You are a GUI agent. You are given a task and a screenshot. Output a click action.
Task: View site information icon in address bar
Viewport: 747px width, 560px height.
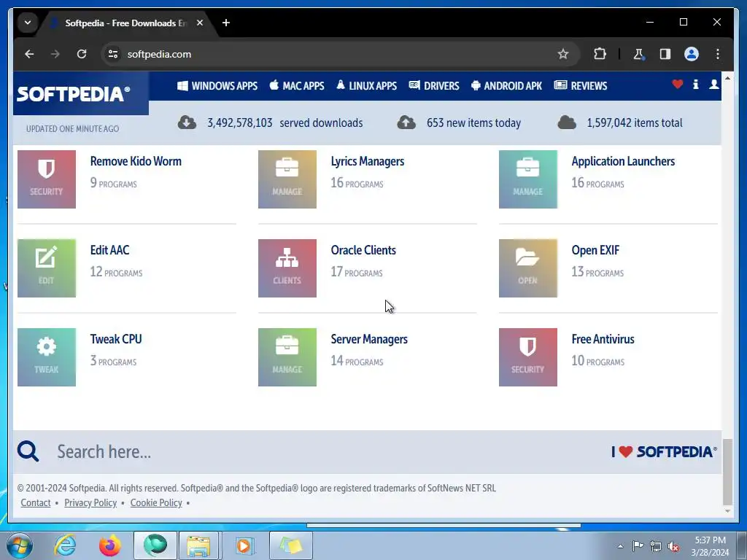coord(113,54)
